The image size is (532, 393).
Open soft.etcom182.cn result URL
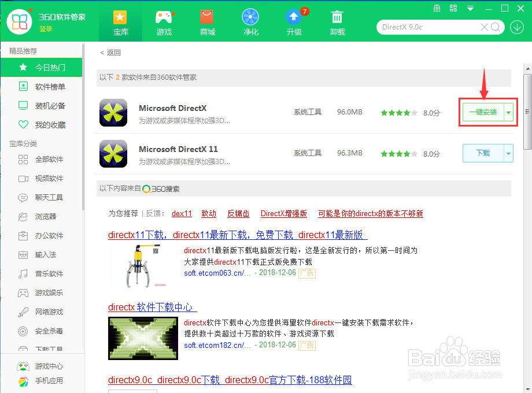(x=217, y=345)
